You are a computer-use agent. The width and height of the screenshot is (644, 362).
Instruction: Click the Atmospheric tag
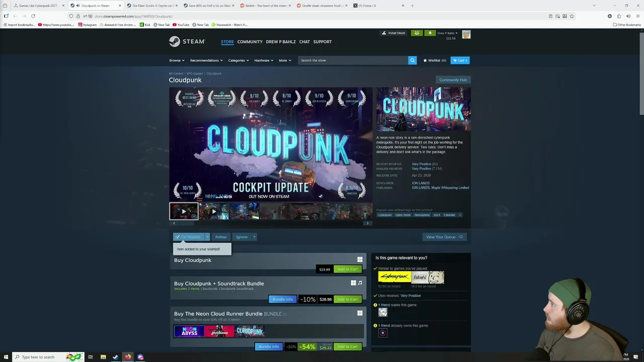coord(422,215)
